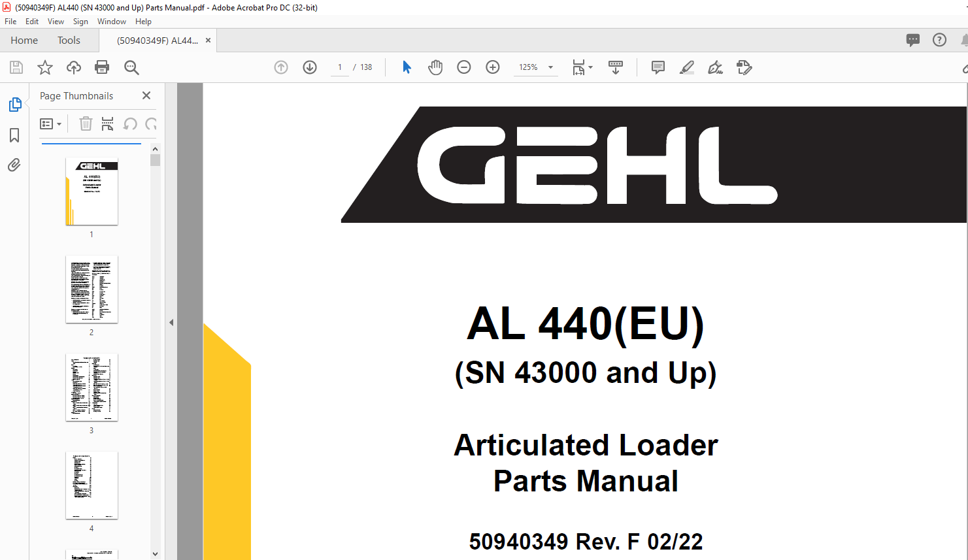Click the thumbnail page layout icon
The height and width of the screenshot is (560, 968).
coord(107,124)
